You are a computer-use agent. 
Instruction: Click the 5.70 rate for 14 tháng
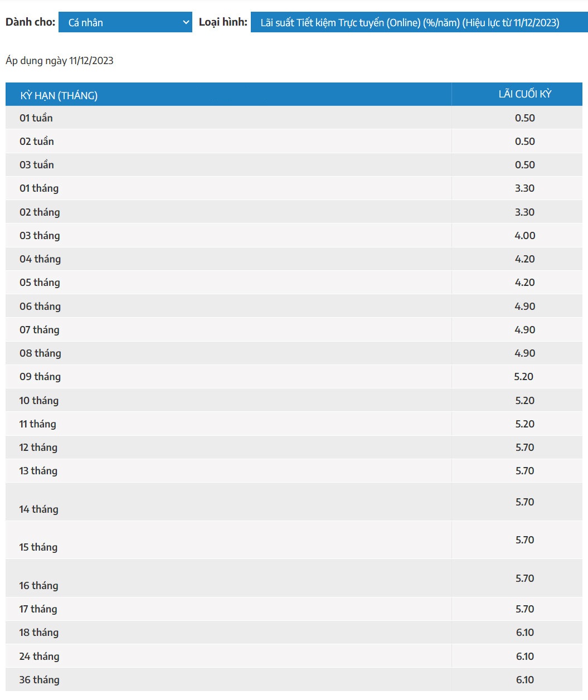(524, 502)
